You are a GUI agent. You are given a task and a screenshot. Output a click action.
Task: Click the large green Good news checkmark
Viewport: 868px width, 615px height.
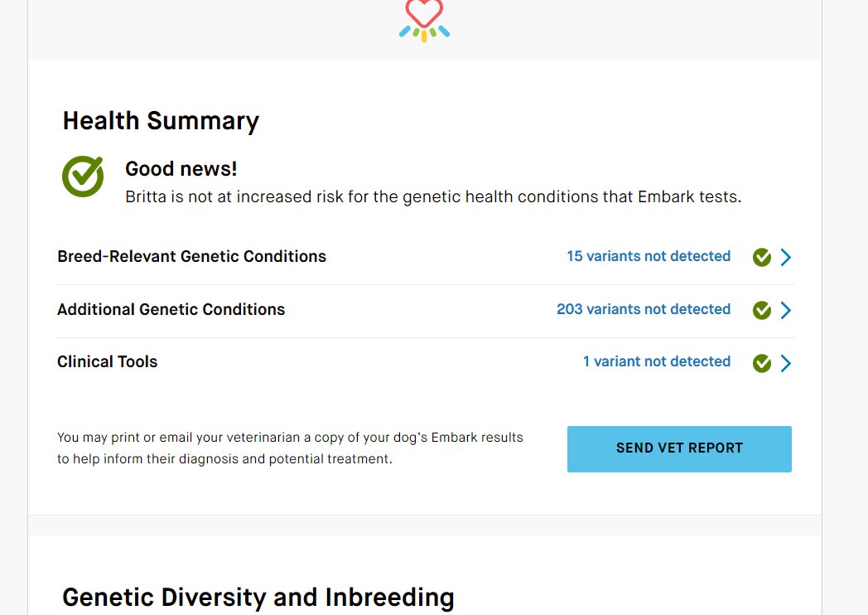coord(83,177)
